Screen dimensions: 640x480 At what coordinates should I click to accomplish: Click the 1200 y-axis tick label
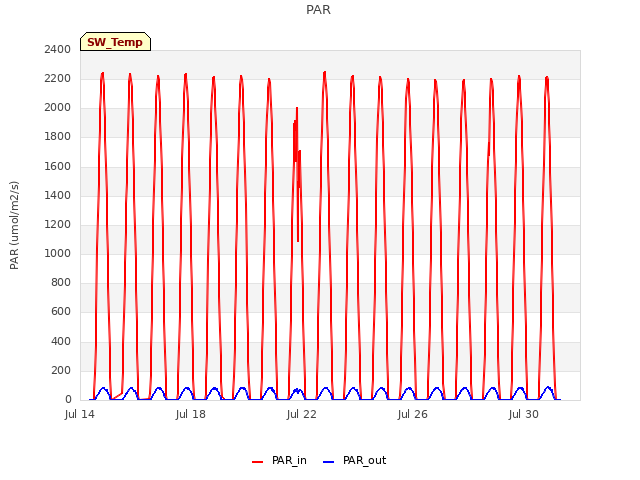[58, 224]
